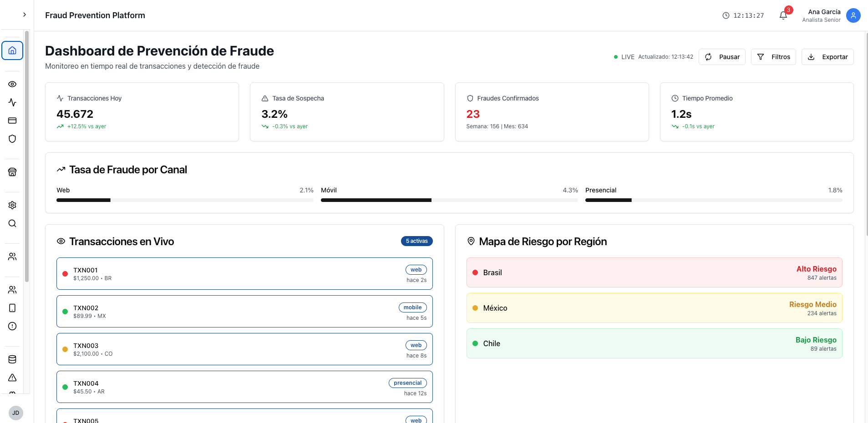Open the credit card icon in sidebar

click(x=12, y=121)
